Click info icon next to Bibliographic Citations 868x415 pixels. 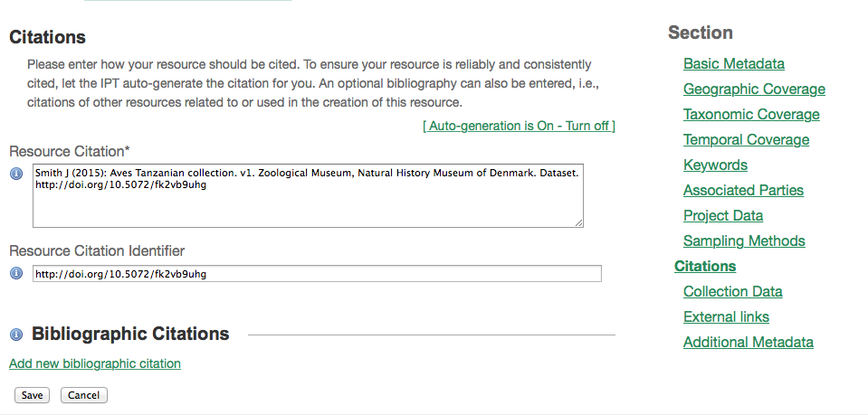pos(15,335)
